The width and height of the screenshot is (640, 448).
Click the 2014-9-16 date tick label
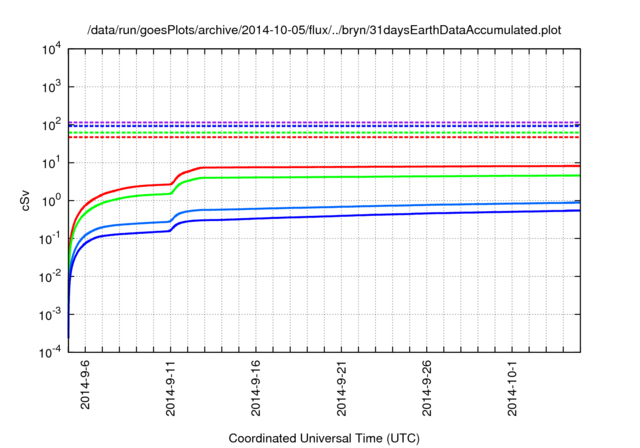click(x=256, y=388)
